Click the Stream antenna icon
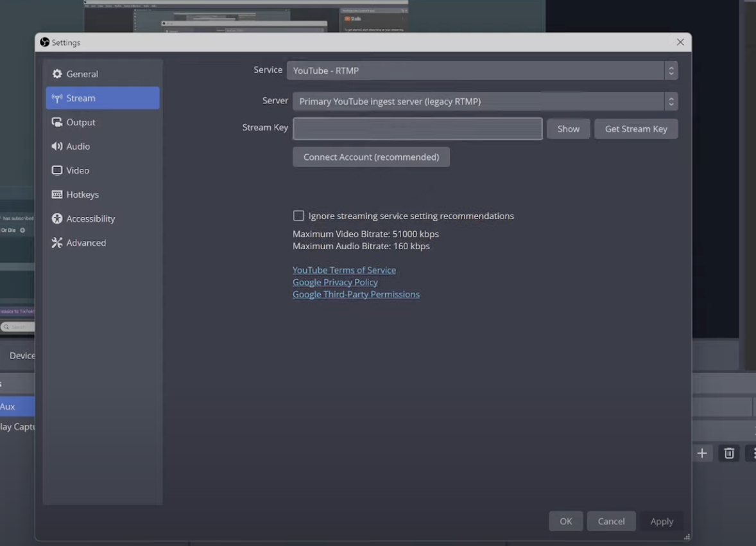Viewport: 756px width, 546px height. point(57,98)
